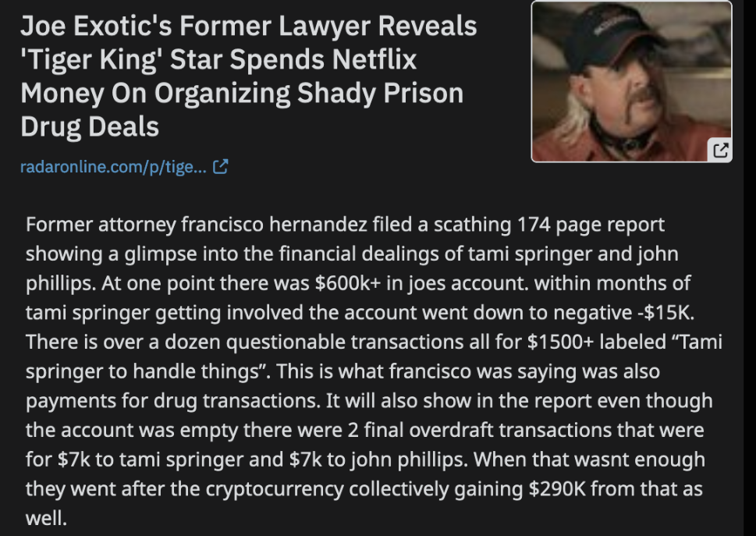
Task: Click the post title 'Joe Exotic's Former Lawyer Reveals'
Action: pyautogui.click(x=248, y=26)
